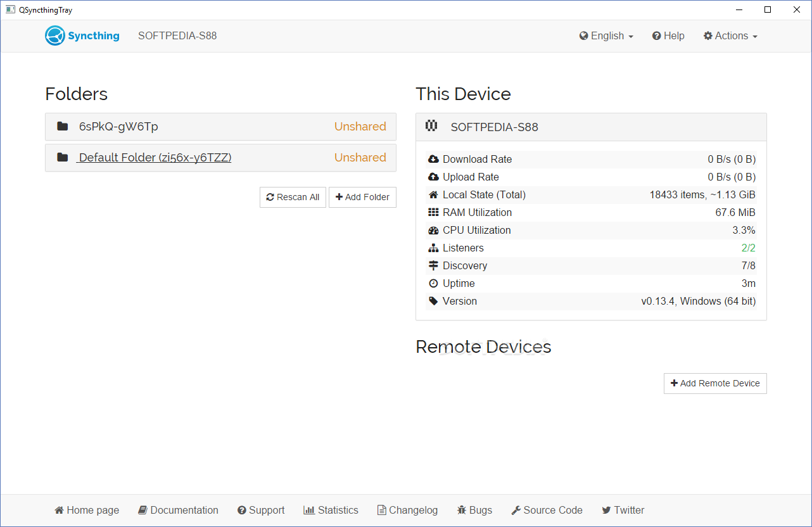This screenshot has width=812, height=527.
Task: Click the SOFTPEDIA-S88 name in navbar
Action: point(177,35)
